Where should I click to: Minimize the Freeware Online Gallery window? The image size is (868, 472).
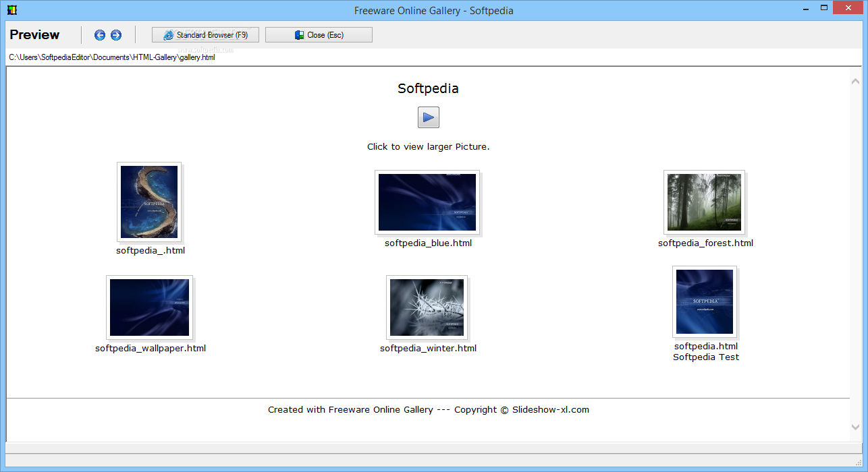(805, 8)
